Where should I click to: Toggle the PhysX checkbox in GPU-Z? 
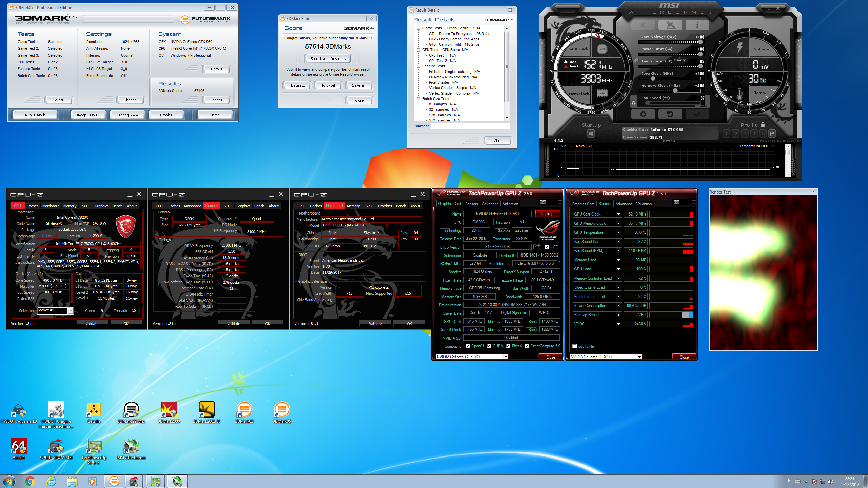(508, 346)
